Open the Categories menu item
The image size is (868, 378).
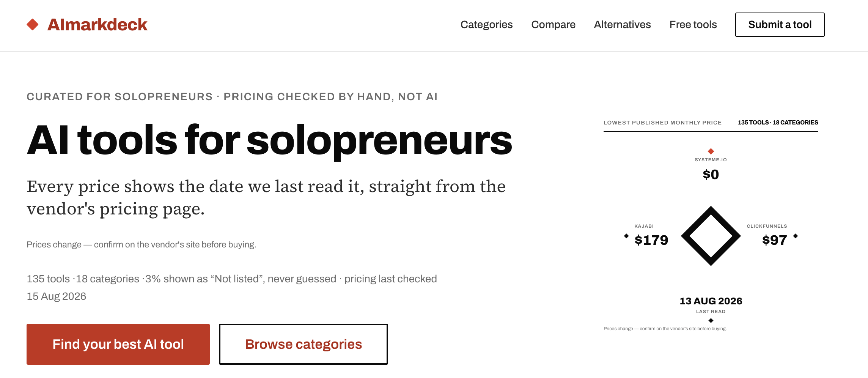pyautogui.click(x=486, y=25)
